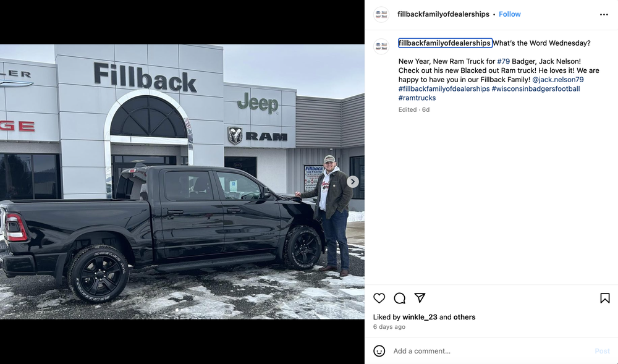The width and height of the screenshot is (618, 364).
Task: Open the #ramtrucks hashtag
Action: tap(417, 98)
